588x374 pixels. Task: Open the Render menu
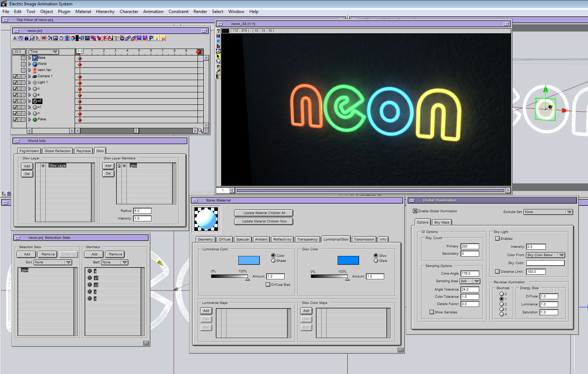click(200, 12)
